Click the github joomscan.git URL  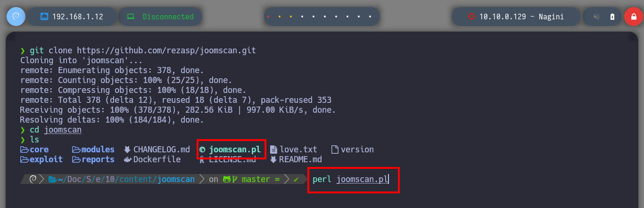tap(166, 50)
